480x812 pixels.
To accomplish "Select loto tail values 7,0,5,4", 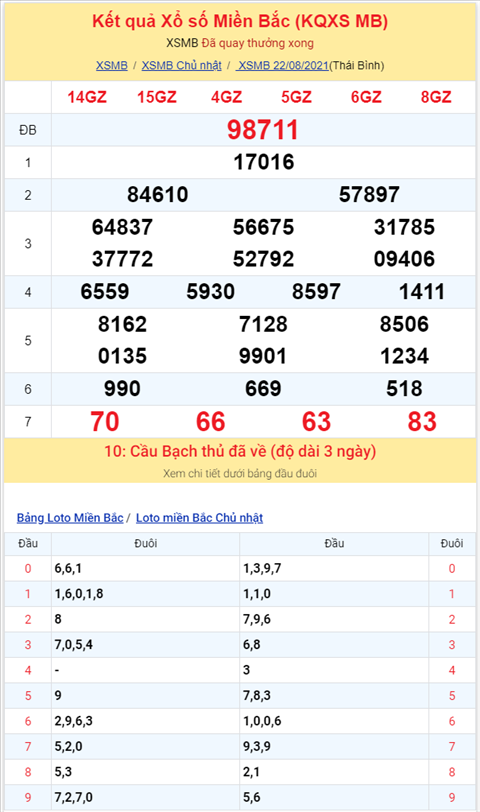I will [74, 645].
